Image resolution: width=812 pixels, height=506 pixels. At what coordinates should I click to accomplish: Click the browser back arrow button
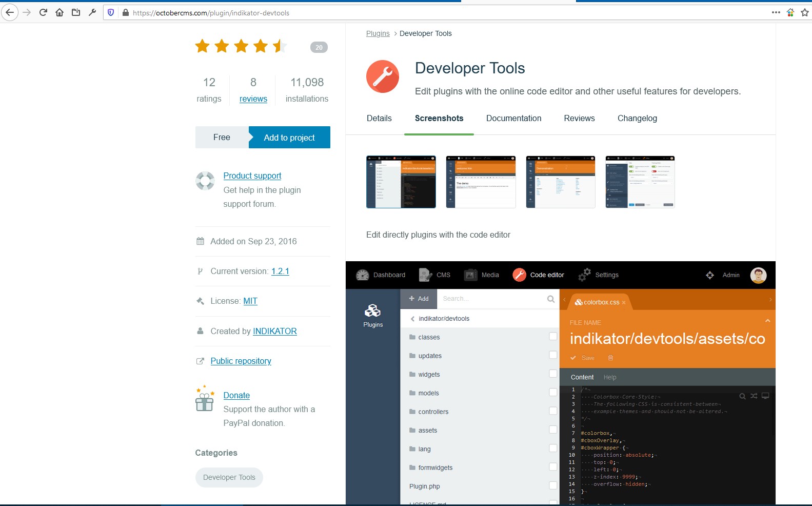[10, 12]
